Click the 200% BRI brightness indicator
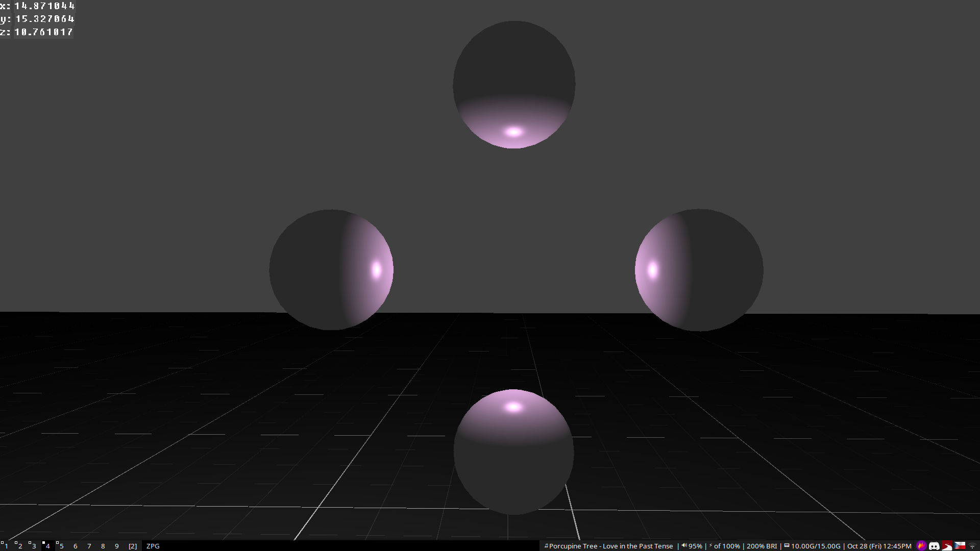 [x=762, y=546]
